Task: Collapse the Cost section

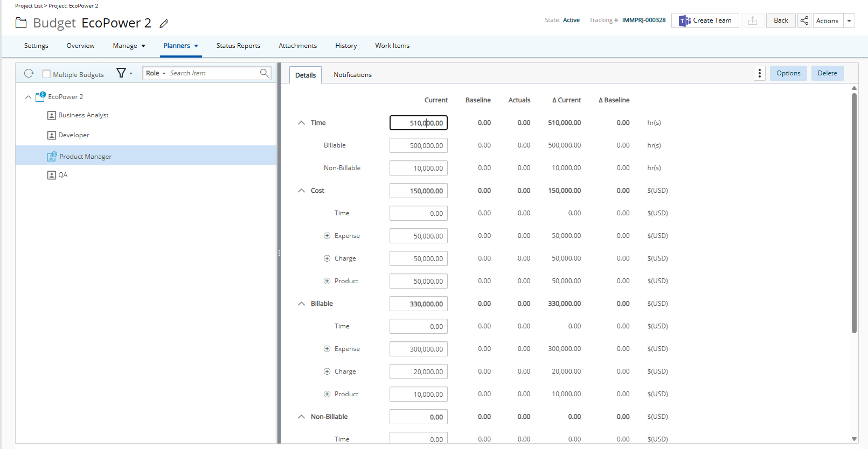Action: click(x=301, y=191)
